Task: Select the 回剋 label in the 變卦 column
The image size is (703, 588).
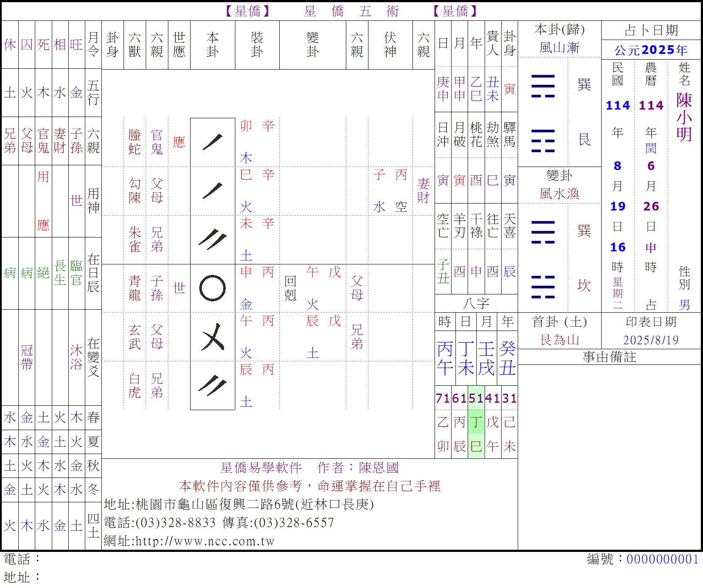Action: [290, 288]
